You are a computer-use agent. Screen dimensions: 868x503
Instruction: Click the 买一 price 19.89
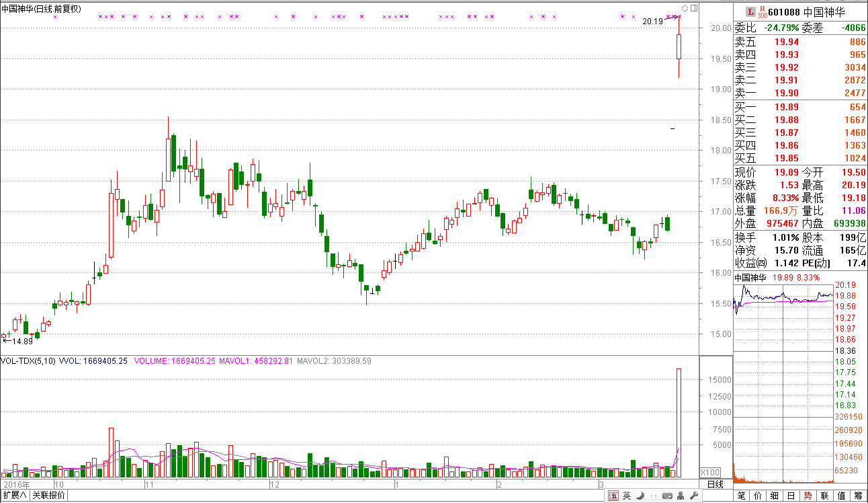point(787,108)
